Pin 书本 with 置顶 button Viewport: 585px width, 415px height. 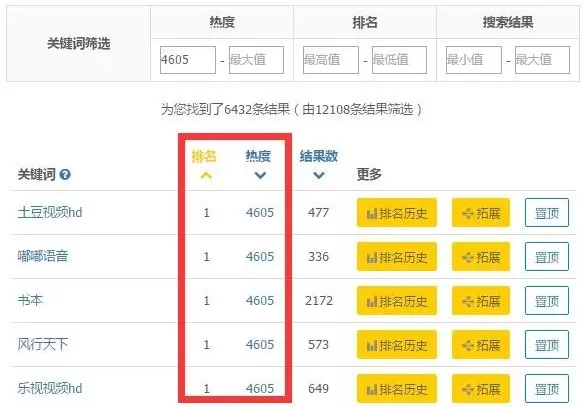coord(547,301)
